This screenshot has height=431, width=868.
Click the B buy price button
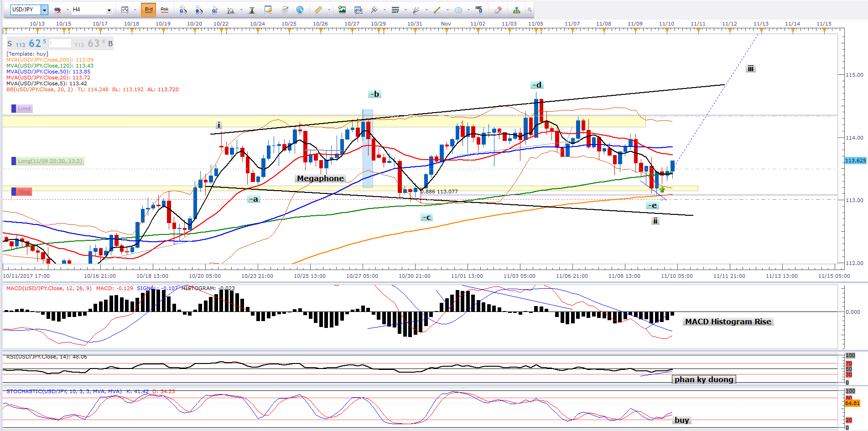pyautogui.click(x=110, y=44)
